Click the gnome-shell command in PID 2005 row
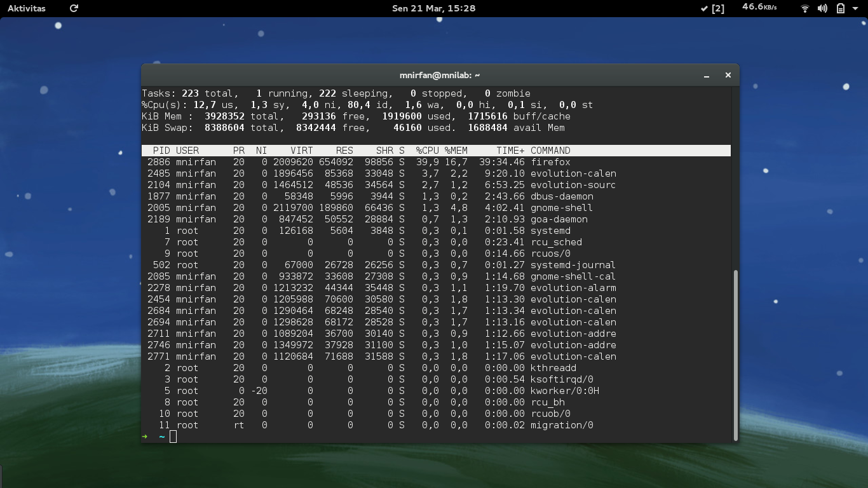868x488 pixels. (x=562, y=208)
